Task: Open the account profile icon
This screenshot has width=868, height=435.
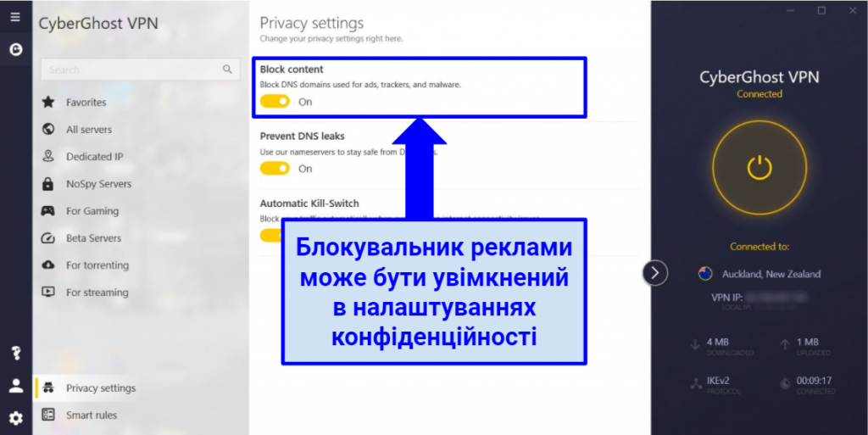Action: 16,386
